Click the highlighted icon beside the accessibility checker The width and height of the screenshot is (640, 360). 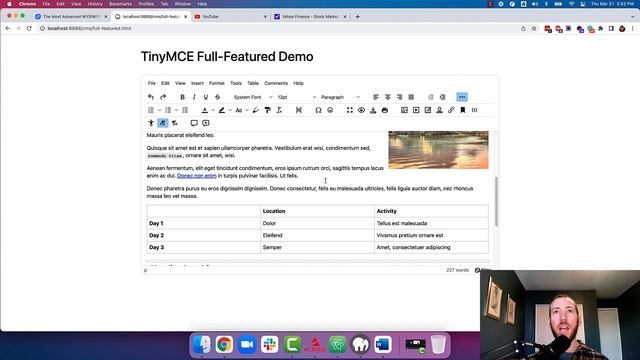click(x=163, y=123)
